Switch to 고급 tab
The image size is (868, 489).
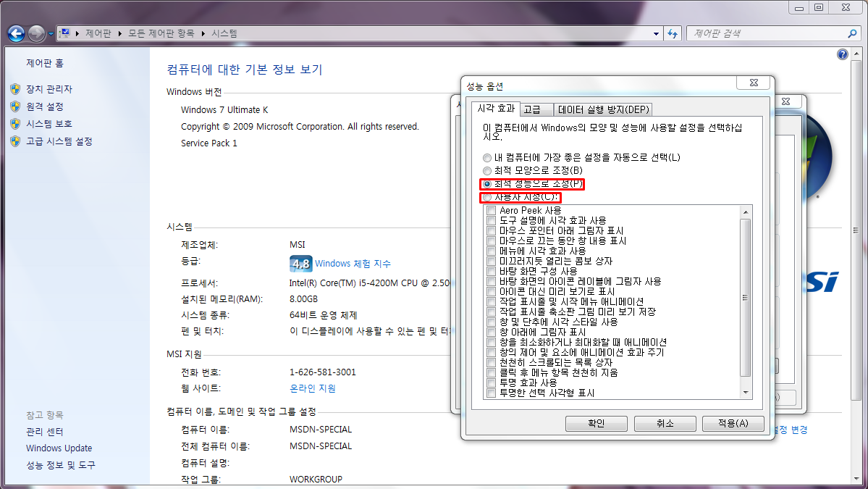536,109
